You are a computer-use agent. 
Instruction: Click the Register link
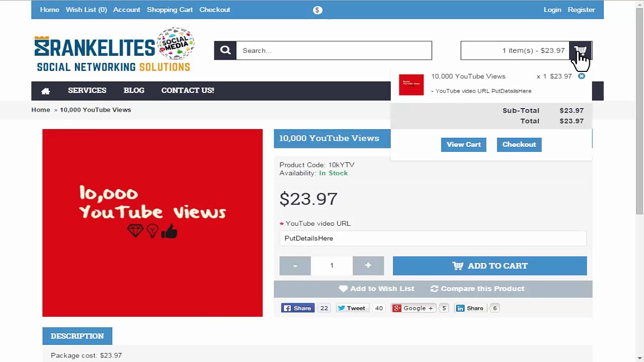(581, 10)
